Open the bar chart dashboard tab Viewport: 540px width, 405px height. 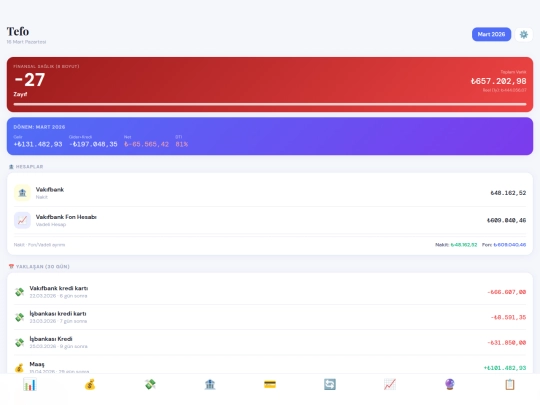click(30, 384)
